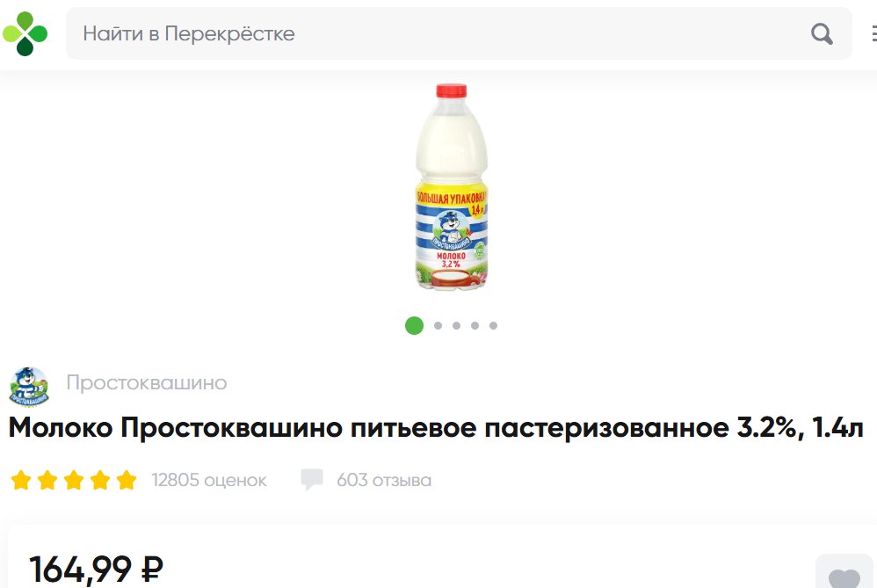Click the milk bottle product image
Image resolution: width=877 pixels, height=588 pixels.
coord(452,186)
